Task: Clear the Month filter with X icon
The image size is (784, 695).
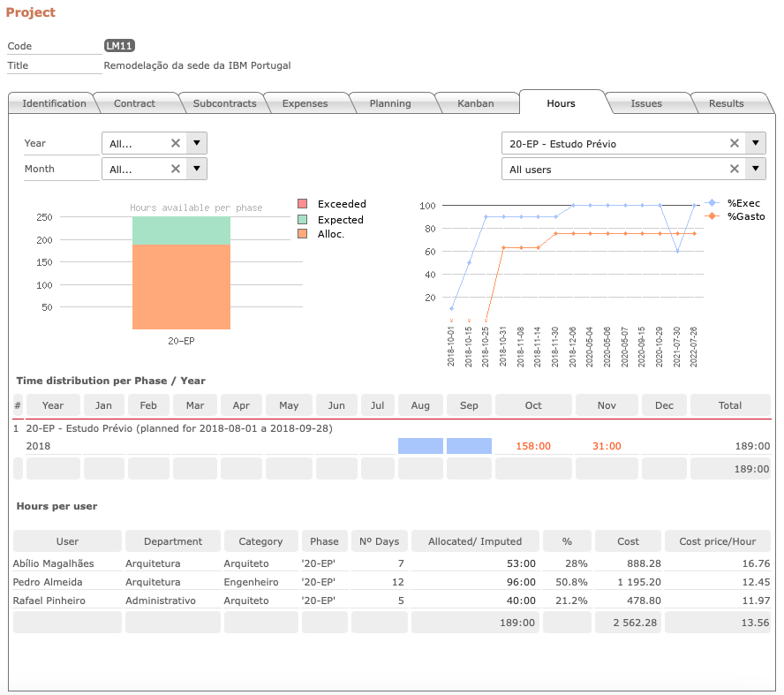Action: 176,169
